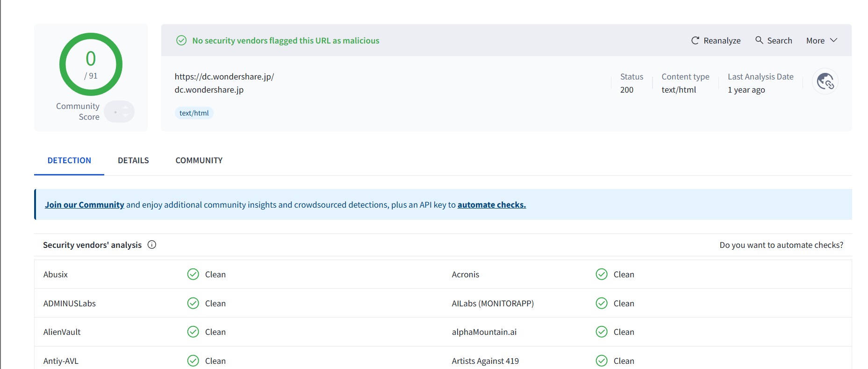The image size is (868, 369).
Task: Click the text/html tag chip
Action: (194, 113)
